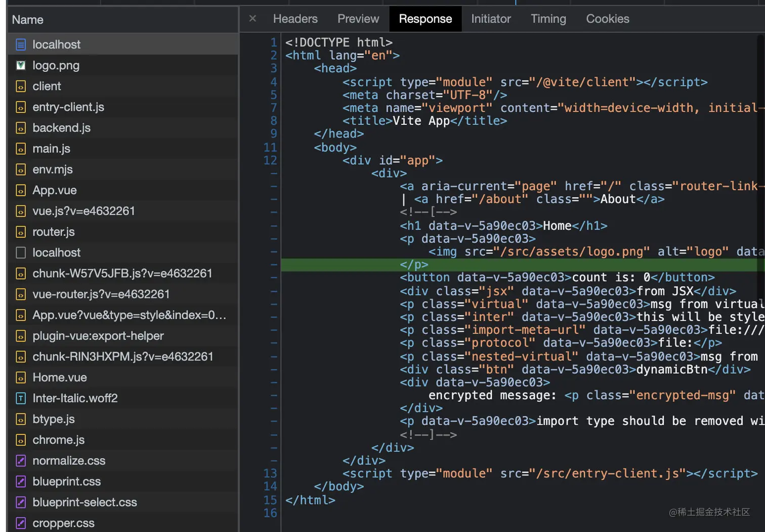Click the script icon beside Home.vue
Viewport: 765px width, 532px height.
coord(21,377)
